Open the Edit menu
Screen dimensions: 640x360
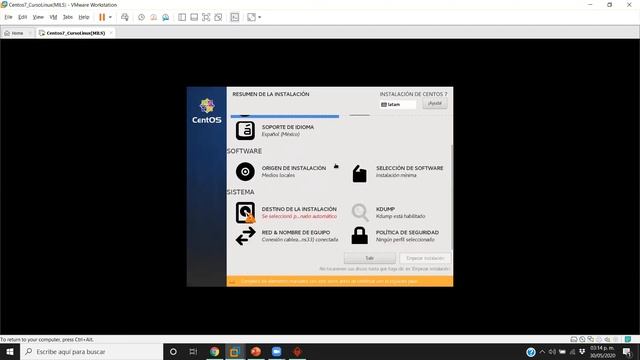pyautogui.click(x=22, y=17)
